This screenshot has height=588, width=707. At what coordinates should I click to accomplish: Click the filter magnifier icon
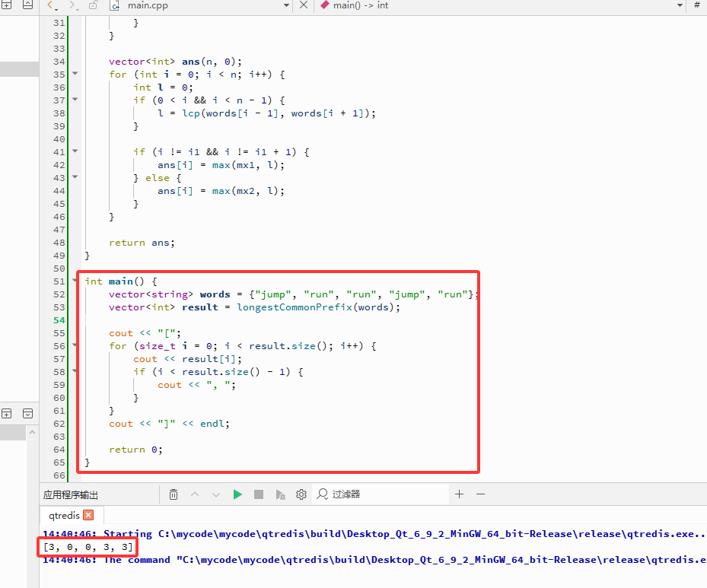pyautogui.click(x=322, y=494)
